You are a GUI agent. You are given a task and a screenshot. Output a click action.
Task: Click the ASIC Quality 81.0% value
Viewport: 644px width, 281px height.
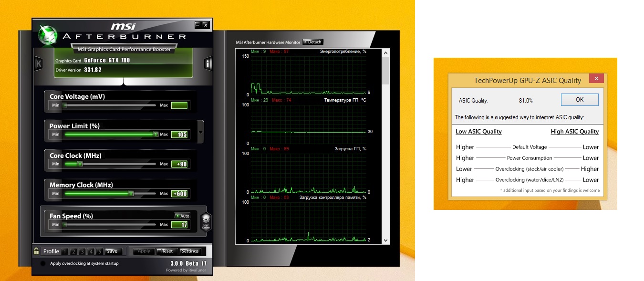(526, 101)
